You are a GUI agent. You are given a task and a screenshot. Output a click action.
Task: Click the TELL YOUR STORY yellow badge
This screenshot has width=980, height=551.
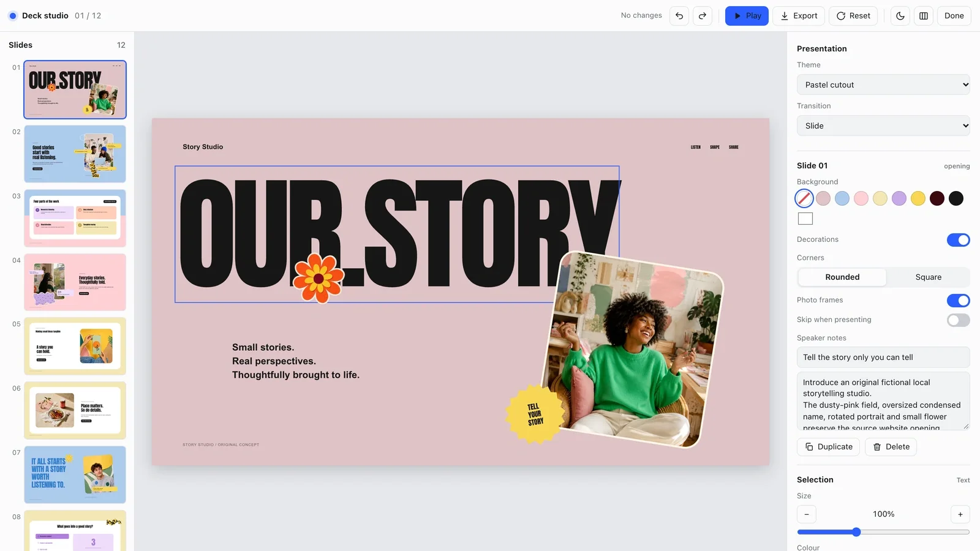[x=535, y=414]
